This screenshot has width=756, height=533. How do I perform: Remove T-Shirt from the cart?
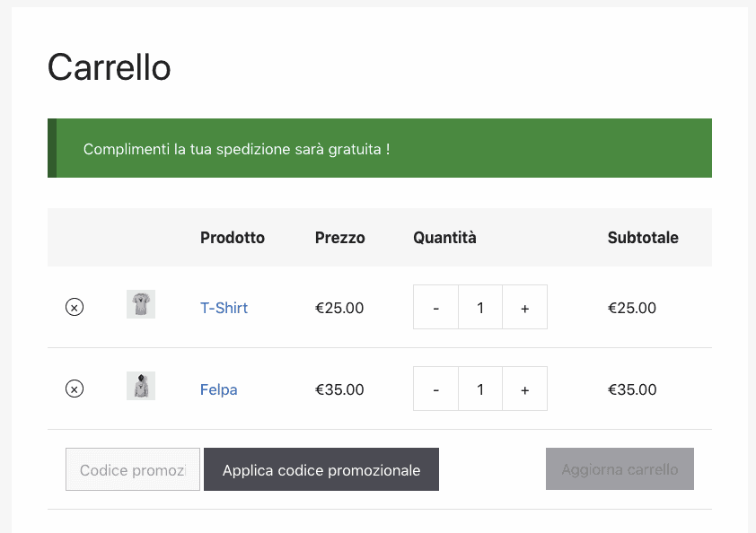[x=75, y=307]
